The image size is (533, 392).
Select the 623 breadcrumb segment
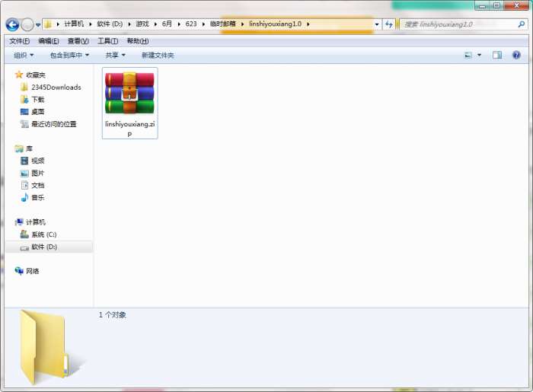(x=191, y=24)
